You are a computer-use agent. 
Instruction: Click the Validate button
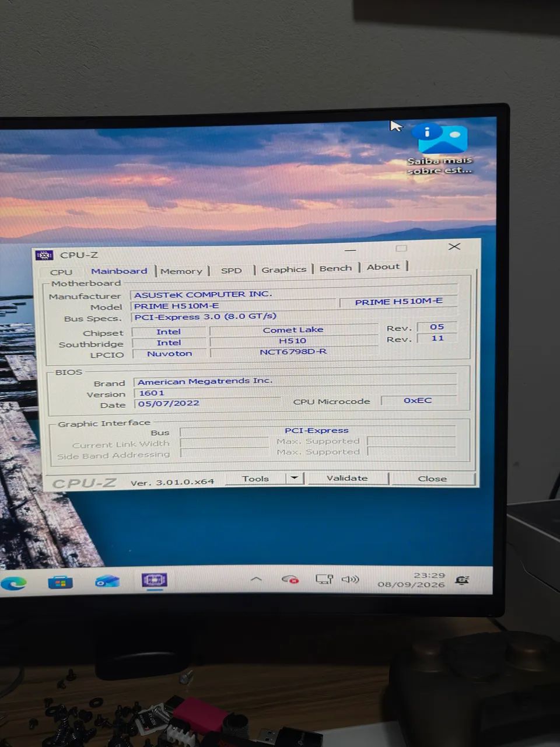[347, 478]
